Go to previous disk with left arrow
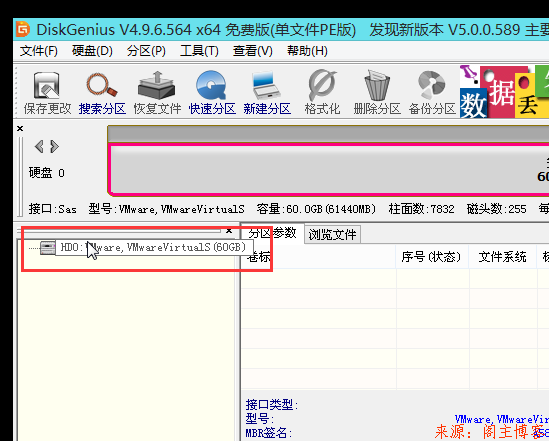 [x=39, y=146]
